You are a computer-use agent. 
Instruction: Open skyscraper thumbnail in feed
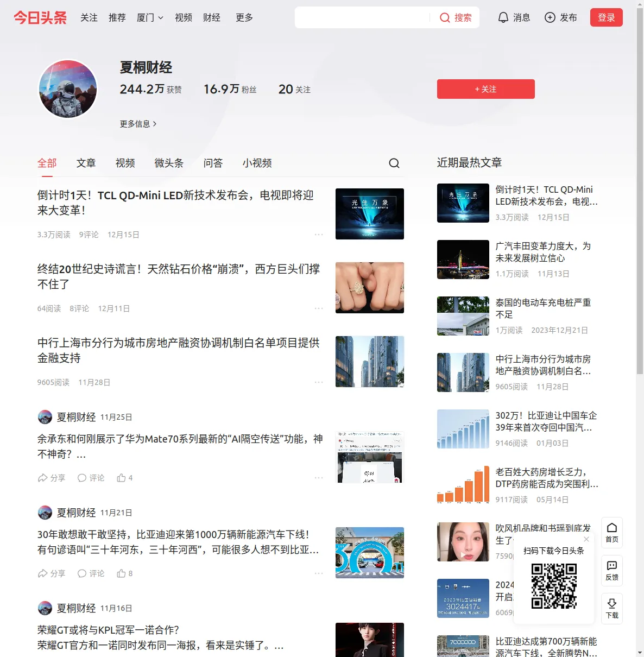(x=370, y=362)
